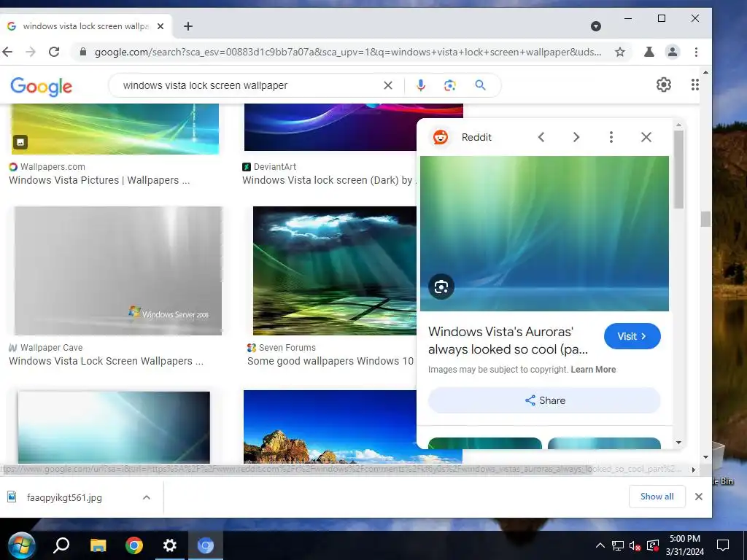Submit search with the magnifier icon

click(x=480, y=85)
